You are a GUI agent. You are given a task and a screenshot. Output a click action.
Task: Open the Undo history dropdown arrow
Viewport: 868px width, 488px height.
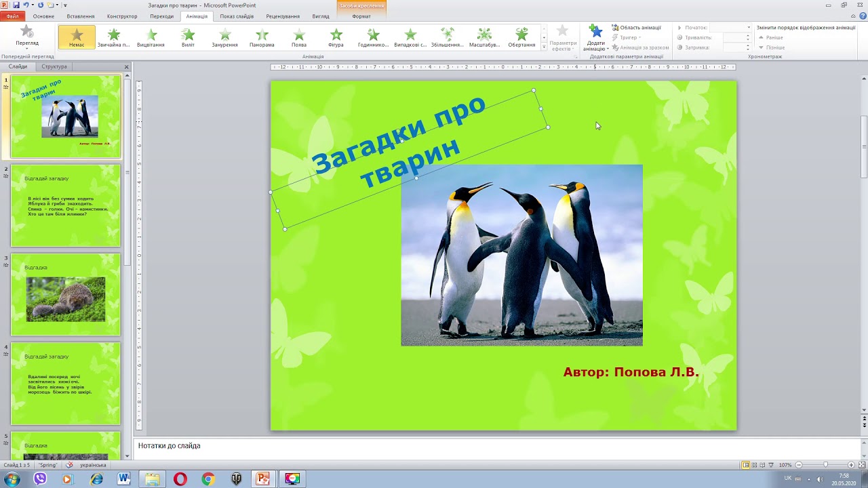32,5
